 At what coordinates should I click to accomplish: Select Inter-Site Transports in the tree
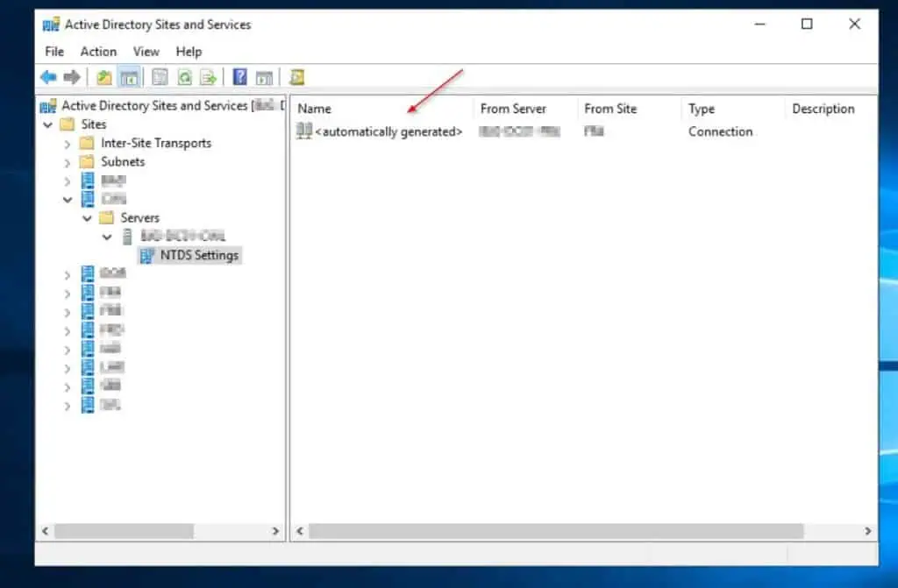coord(156,143)
